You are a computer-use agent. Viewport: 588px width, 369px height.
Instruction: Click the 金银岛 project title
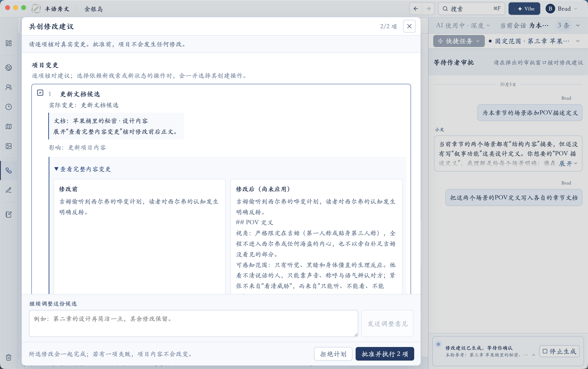[94, 9]
